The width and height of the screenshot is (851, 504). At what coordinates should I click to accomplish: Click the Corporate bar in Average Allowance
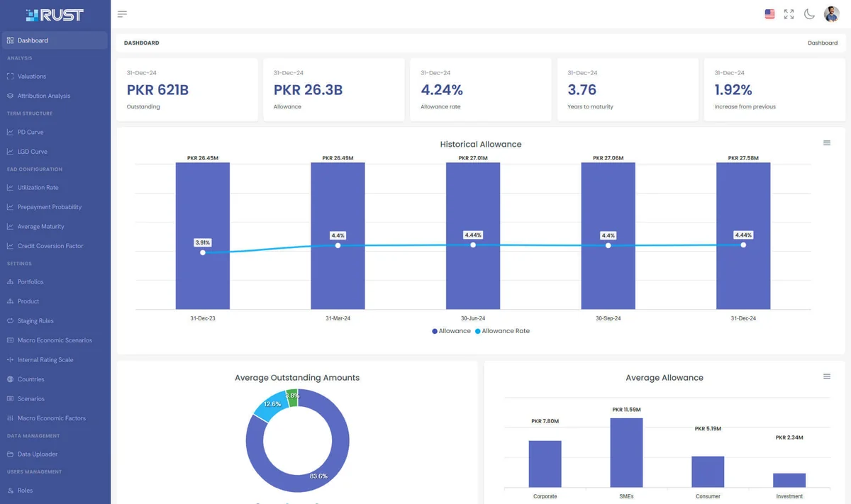[545, 464]
